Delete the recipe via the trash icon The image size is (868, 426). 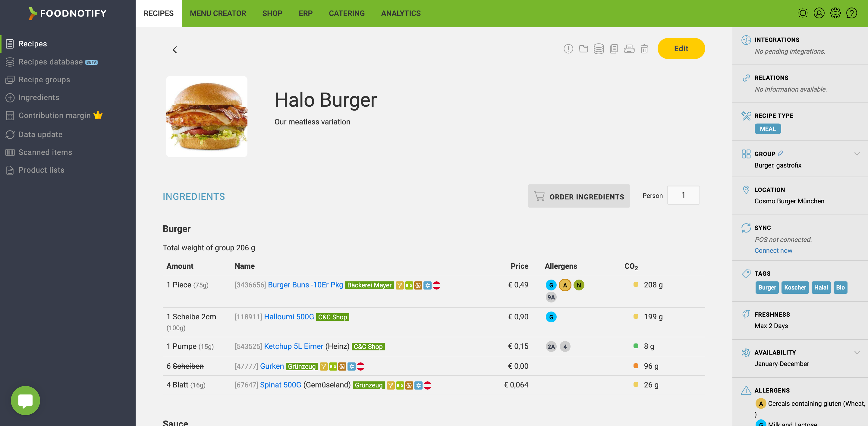click(x=645, y=49)
